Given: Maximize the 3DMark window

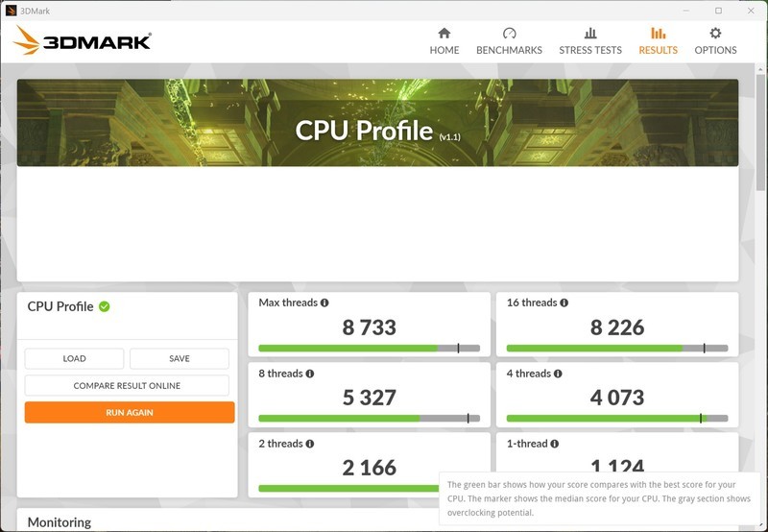Looking at the screenshot, I should click(x=718, y=11).
